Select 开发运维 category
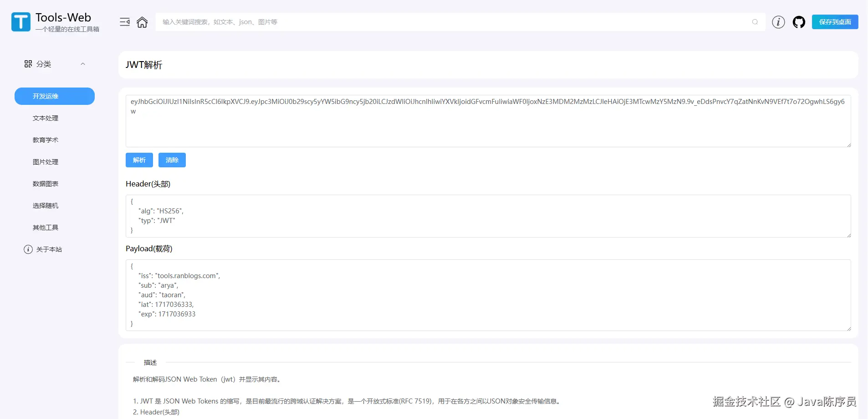The height and width of the screenshot is (419, 868). tap(55, 96)
